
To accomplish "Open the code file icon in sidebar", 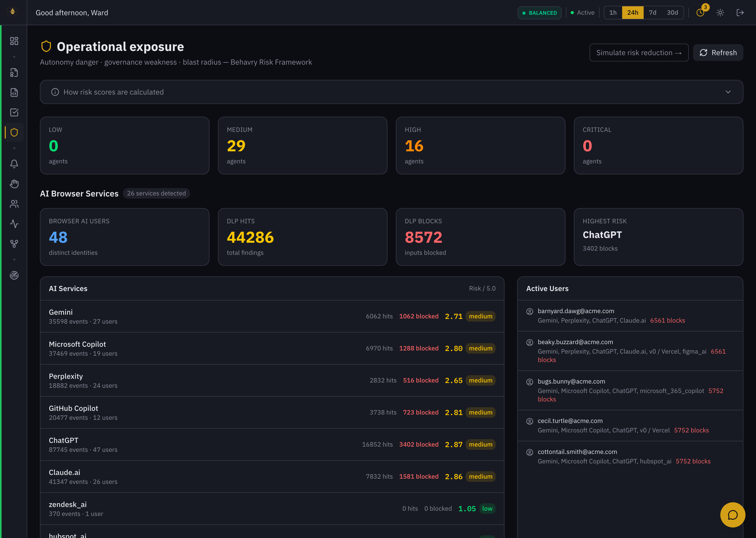I will click(x=14, y=92).
